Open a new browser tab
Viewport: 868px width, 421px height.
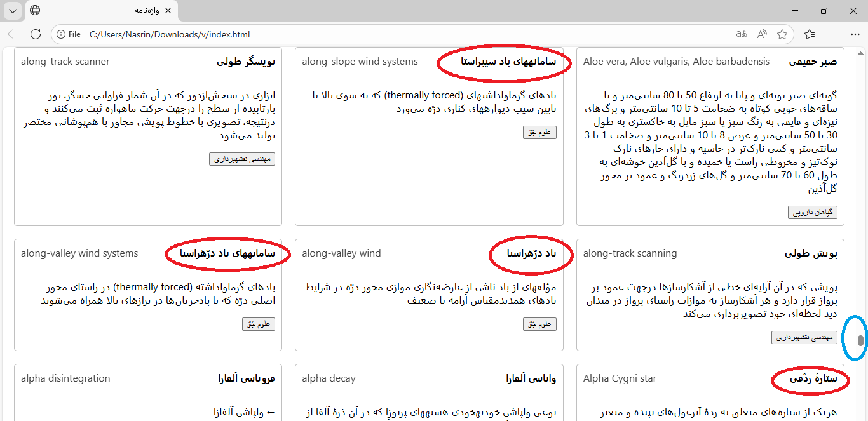(189, 10)
